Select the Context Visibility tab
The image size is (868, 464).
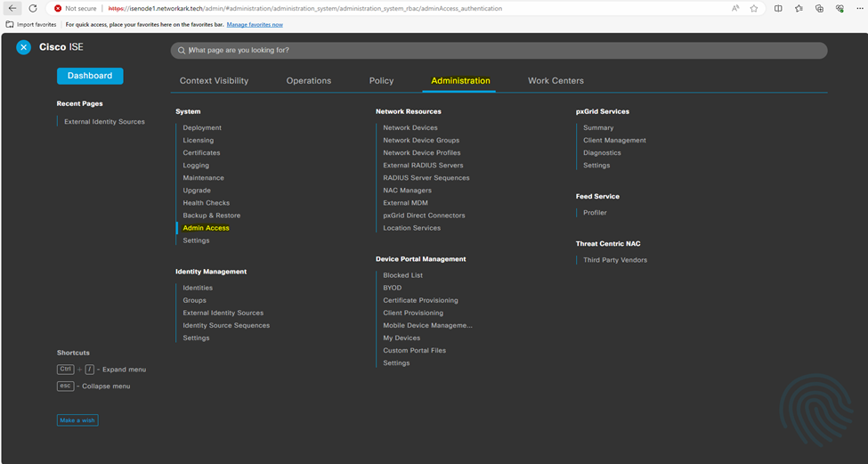(214, 81)
